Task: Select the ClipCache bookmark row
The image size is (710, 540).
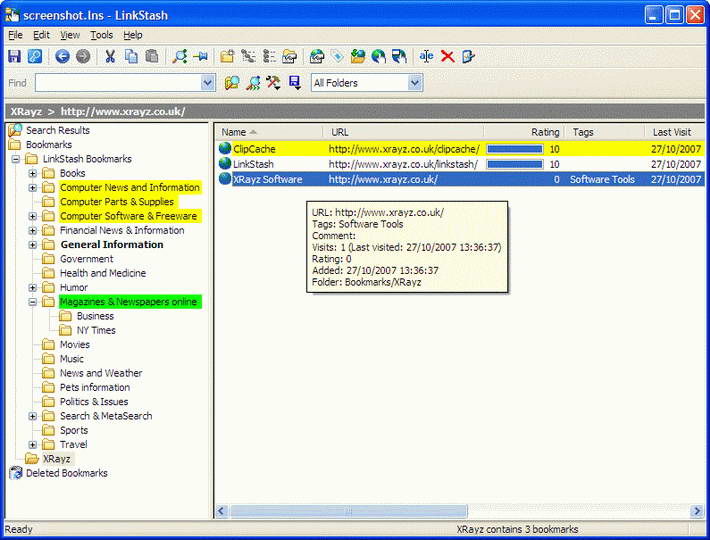Action: [461, 149]
